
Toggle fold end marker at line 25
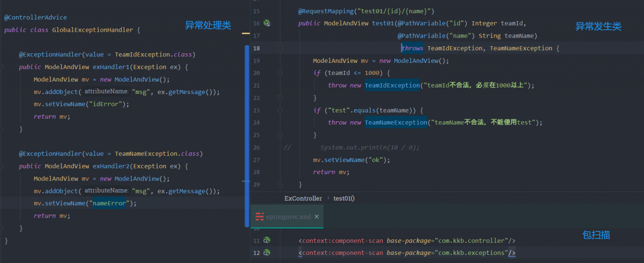point(280,135)
